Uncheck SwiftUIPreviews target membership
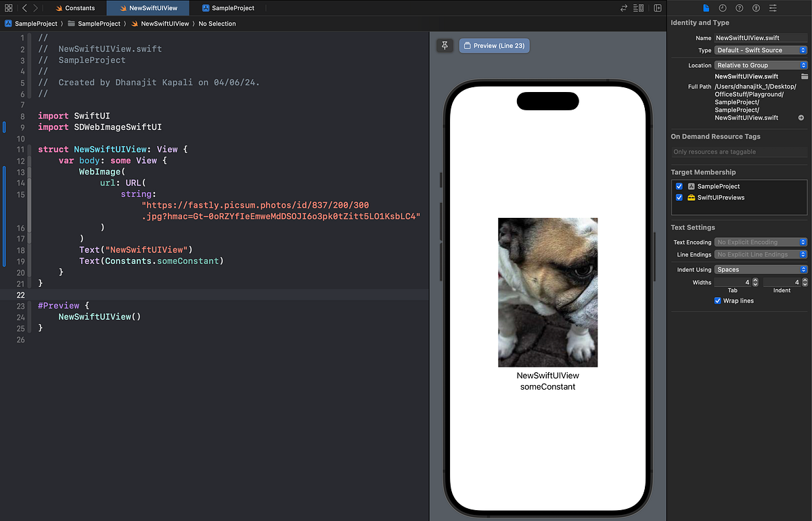The width and height of the screenshot is (812, 521). (x=679, y=198)
